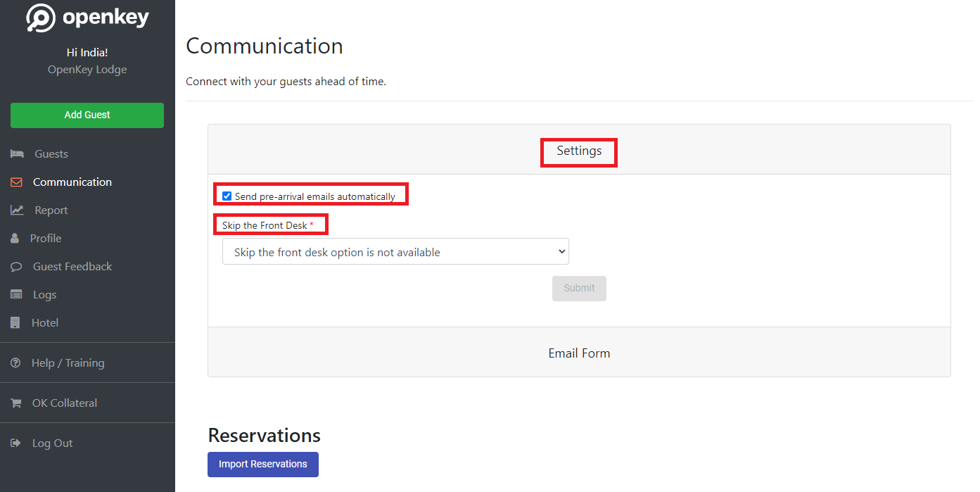
Task: Open Communication via the envelope icon
Action: [15, 182]
